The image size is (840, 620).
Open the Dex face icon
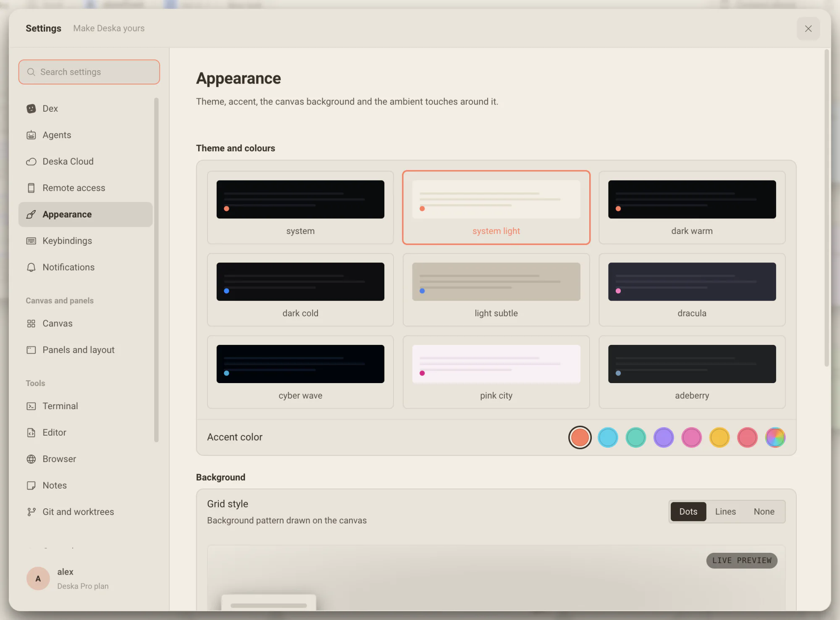click(x=31, y=109)
